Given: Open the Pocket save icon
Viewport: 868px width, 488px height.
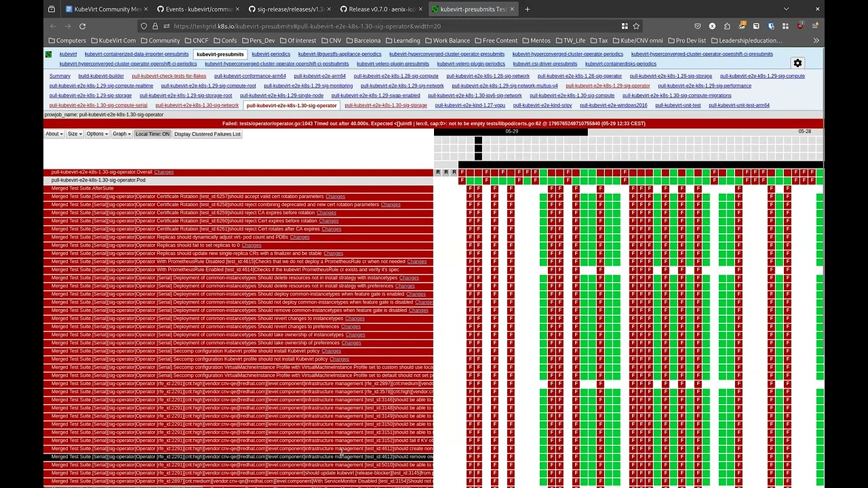Looking at the screenshot, I should pos(697,26).
